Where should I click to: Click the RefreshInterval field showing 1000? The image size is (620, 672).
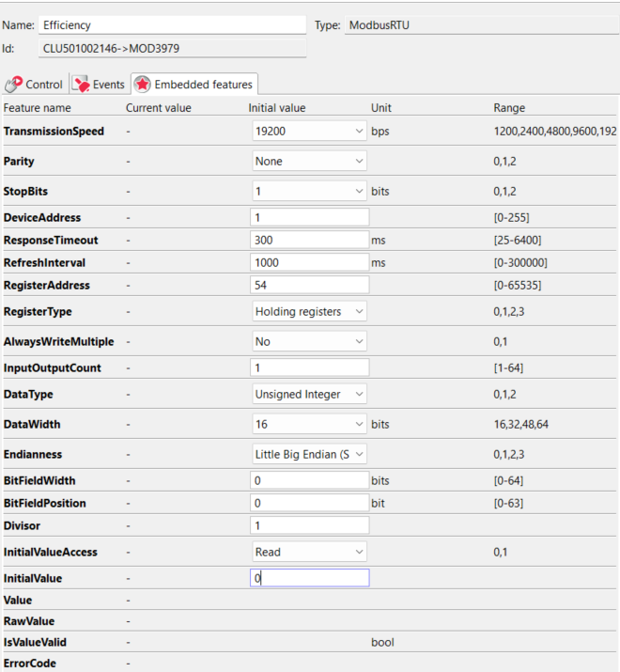click(309, 263)
